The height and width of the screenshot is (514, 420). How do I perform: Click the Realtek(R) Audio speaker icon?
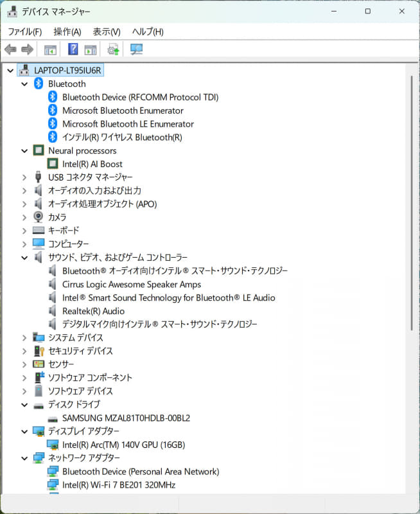point(52,310)
